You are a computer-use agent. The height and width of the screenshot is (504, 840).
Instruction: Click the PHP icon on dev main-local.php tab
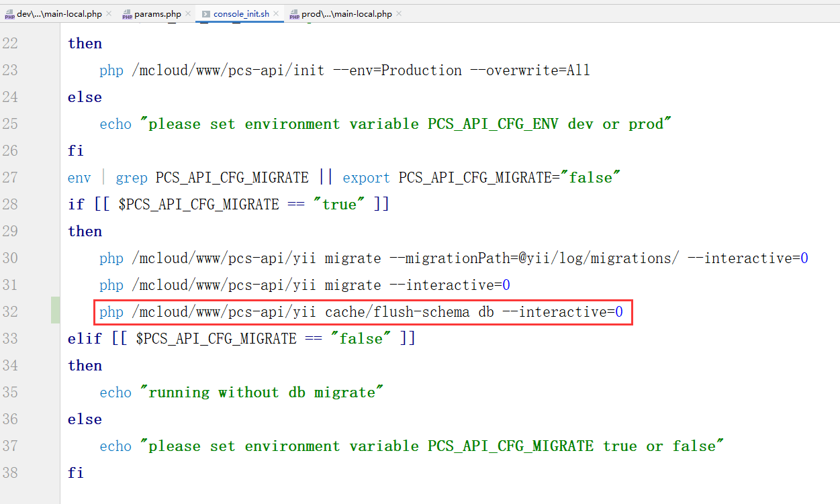click(x=9, y=14)
